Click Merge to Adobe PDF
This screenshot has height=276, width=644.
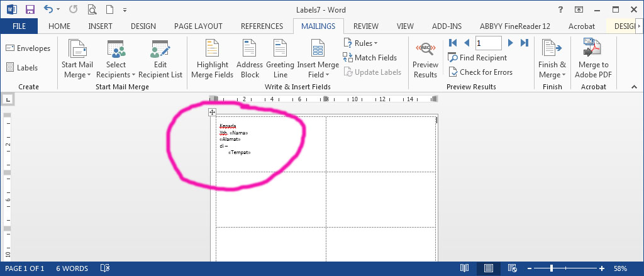[593, 60]
